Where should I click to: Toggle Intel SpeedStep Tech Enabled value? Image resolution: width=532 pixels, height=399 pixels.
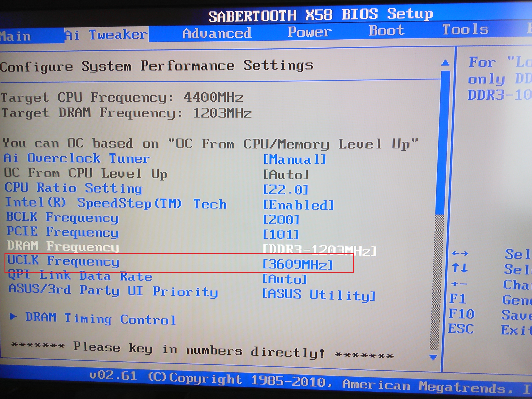(298, 205)
